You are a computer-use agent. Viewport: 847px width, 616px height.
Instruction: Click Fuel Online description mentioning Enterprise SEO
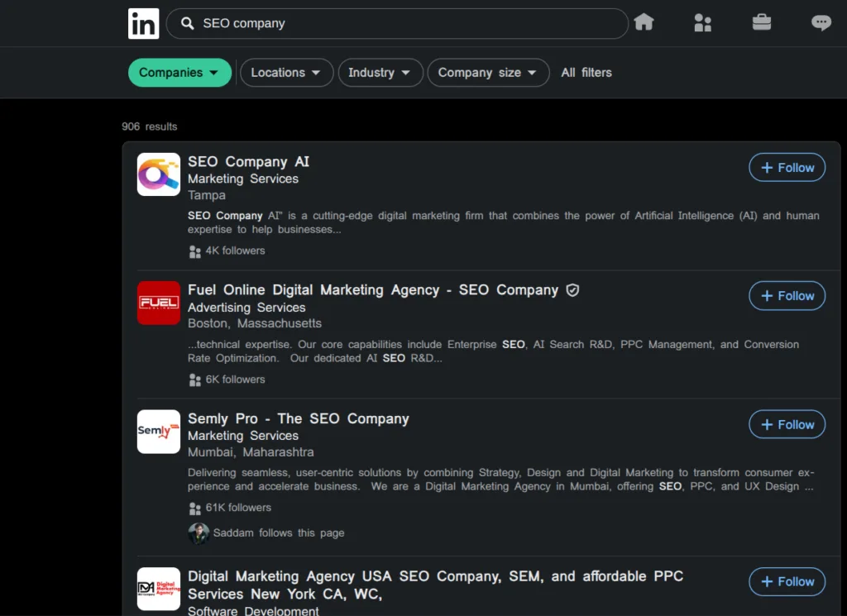tap(493, 351)
